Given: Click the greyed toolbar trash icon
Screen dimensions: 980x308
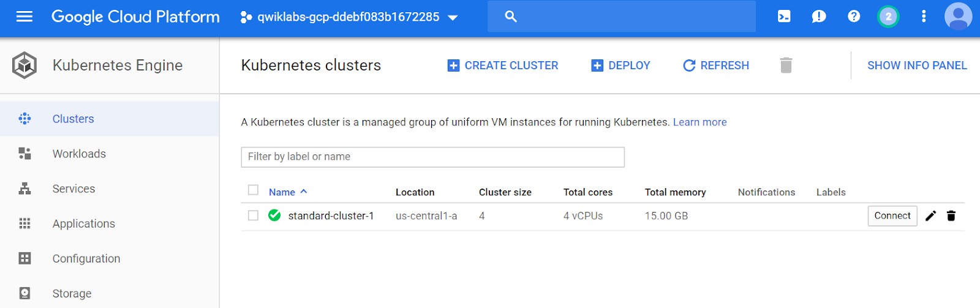Looking at the screenshot, I should 786,66.
